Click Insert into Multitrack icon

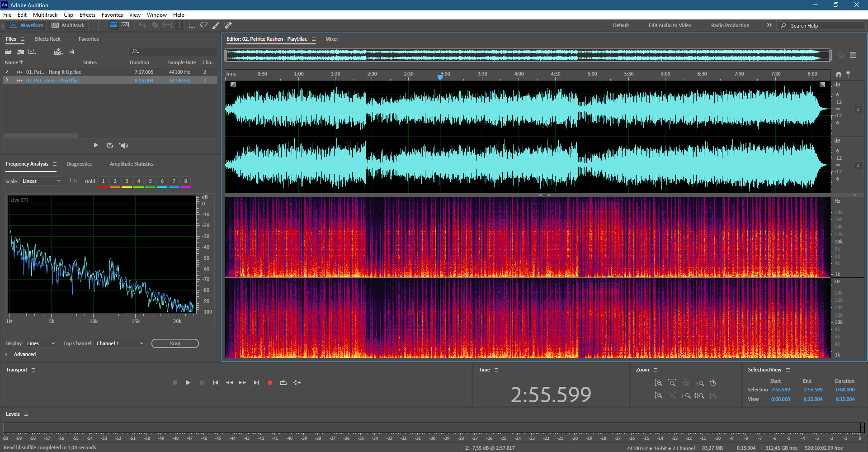(58, 52)
